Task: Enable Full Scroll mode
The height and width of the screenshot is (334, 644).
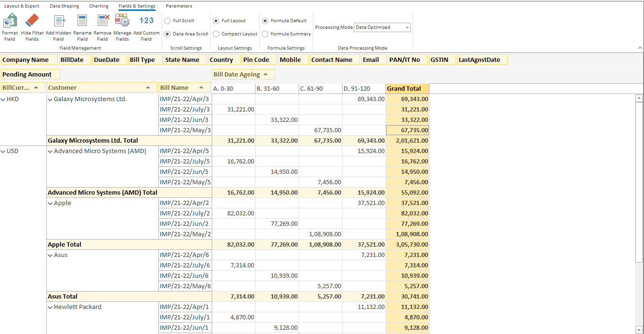Action: [x=167, y=20]
